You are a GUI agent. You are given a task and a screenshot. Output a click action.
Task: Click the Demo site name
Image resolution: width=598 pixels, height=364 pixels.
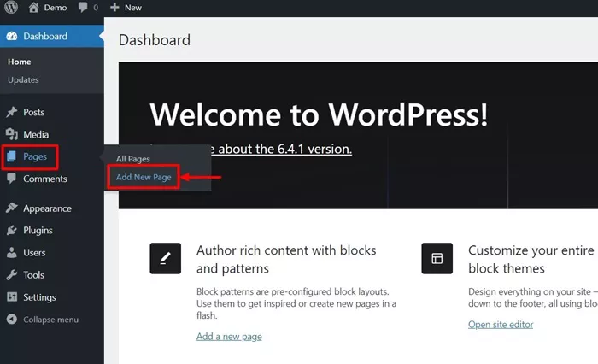pos(56,8)
